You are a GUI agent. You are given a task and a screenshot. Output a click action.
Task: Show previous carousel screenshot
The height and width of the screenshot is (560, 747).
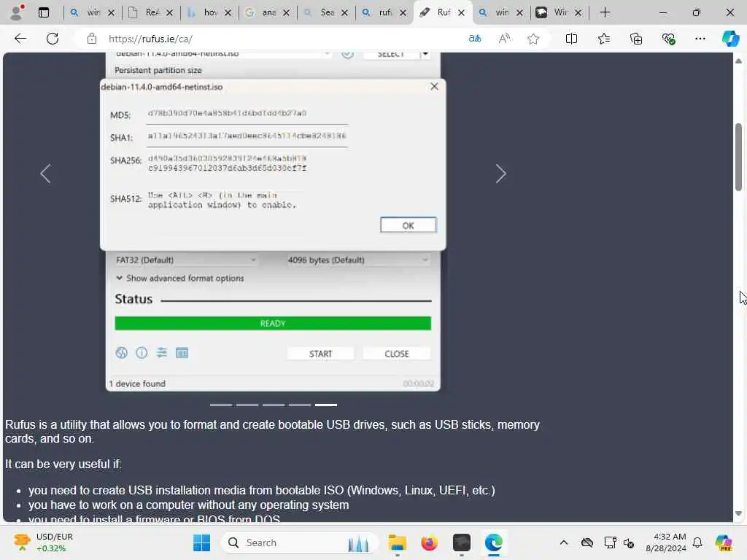pyautogui.click(x=45, y=174)
